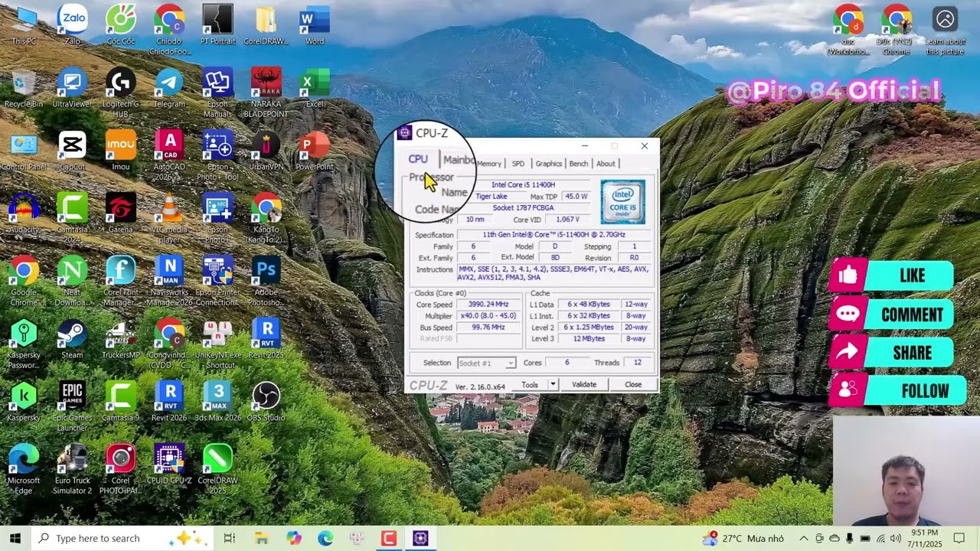Open the Socket #1 selection combo box
Screen dimensions: 980x551
[x=486, y=363]
